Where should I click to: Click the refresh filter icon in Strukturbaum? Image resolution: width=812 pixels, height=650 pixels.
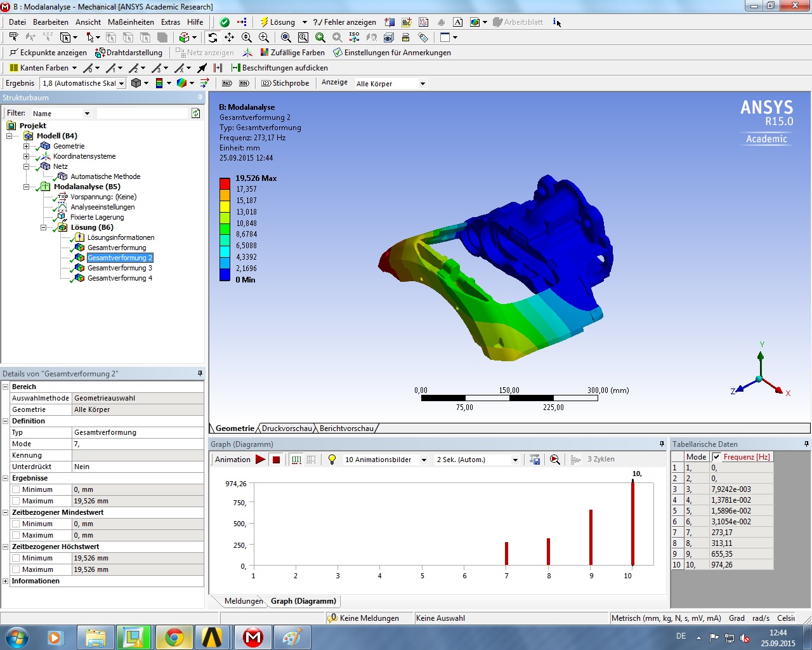click(x=196, y=113)
